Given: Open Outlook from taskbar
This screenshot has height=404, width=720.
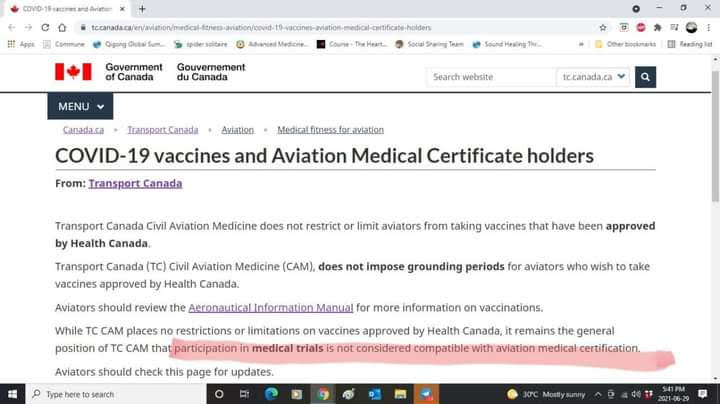Looking at the screenshot, I should (374, 394).
